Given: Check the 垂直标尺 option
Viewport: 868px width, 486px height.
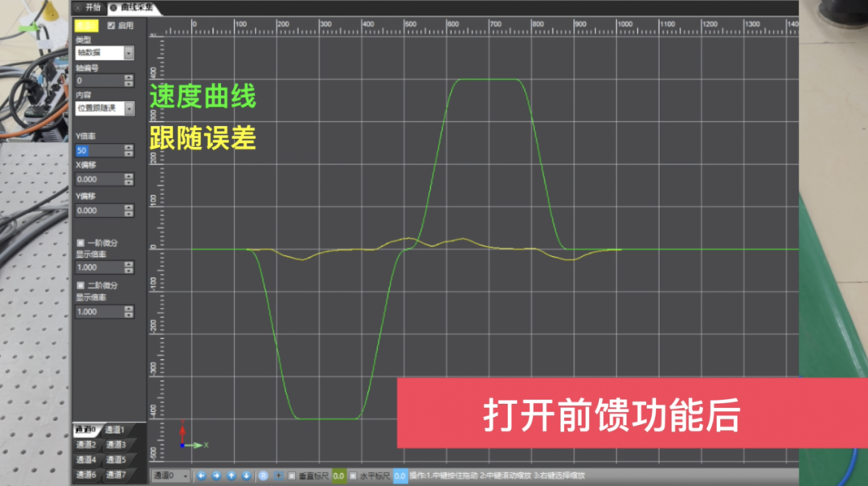Looking at the screenshot, I should point(292,475).
